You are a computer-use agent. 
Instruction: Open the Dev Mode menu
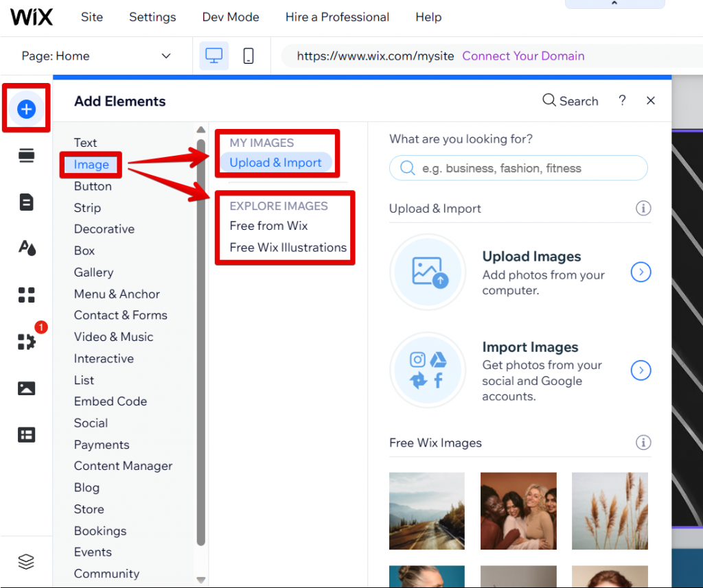coord(230,17)
